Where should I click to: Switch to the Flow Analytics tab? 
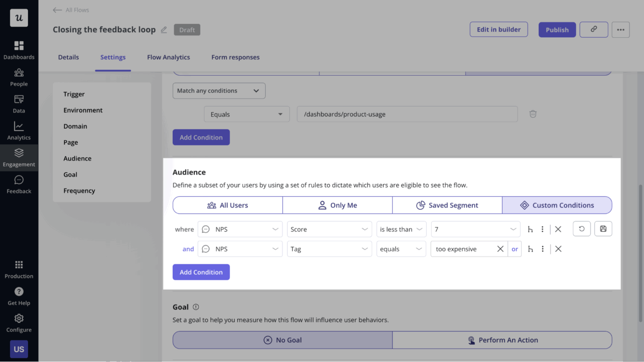point(168,57)
